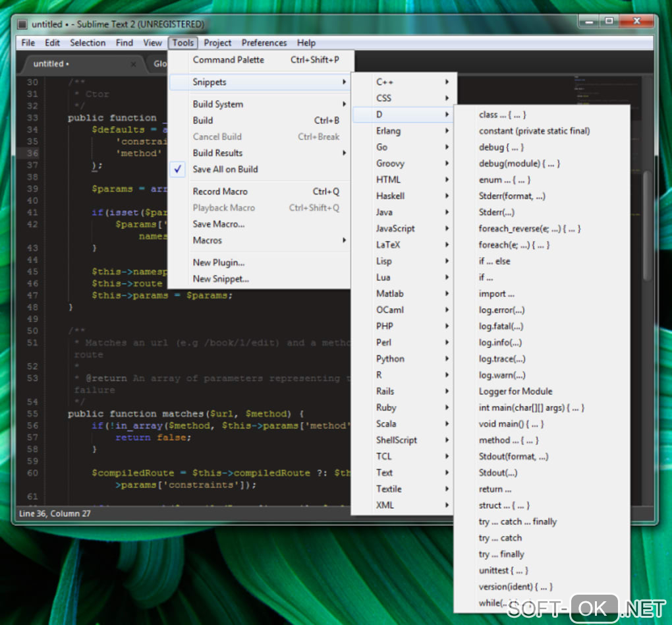Image resolution: width=672 pixels, height=625 pixels.
Task: Insert debug(module) { ... } snippet
Action: point(542,164)
